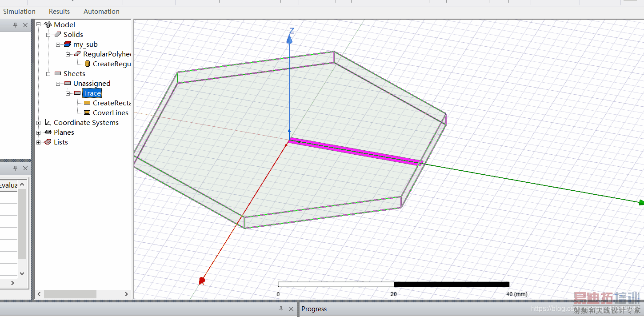Open the Simulation ribbon tab
644x317 pixels.
19,12
